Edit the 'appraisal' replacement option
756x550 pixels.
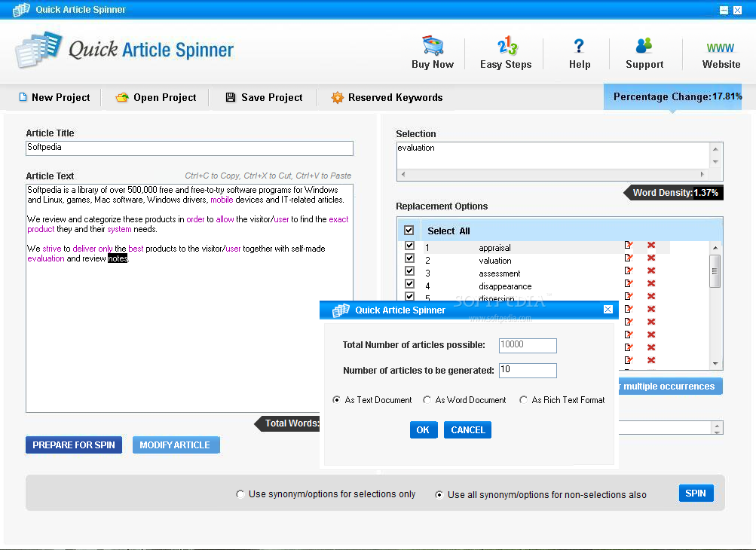(x=628, y=245)
